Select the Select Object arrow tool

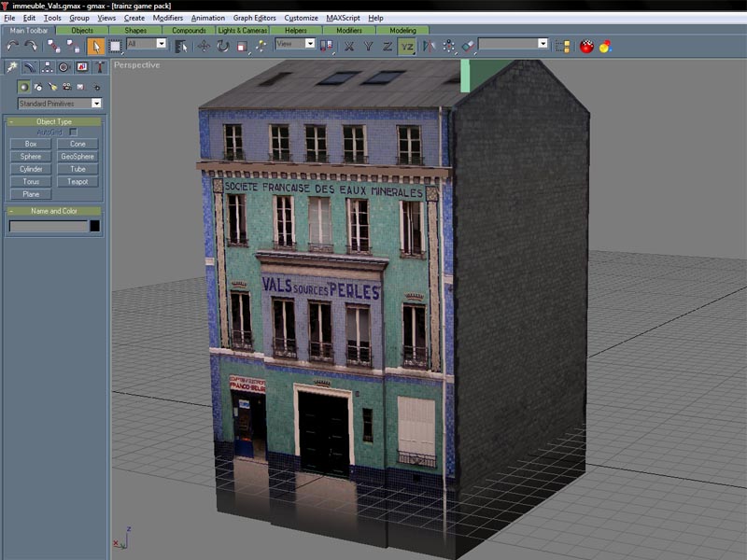(95, 45)
